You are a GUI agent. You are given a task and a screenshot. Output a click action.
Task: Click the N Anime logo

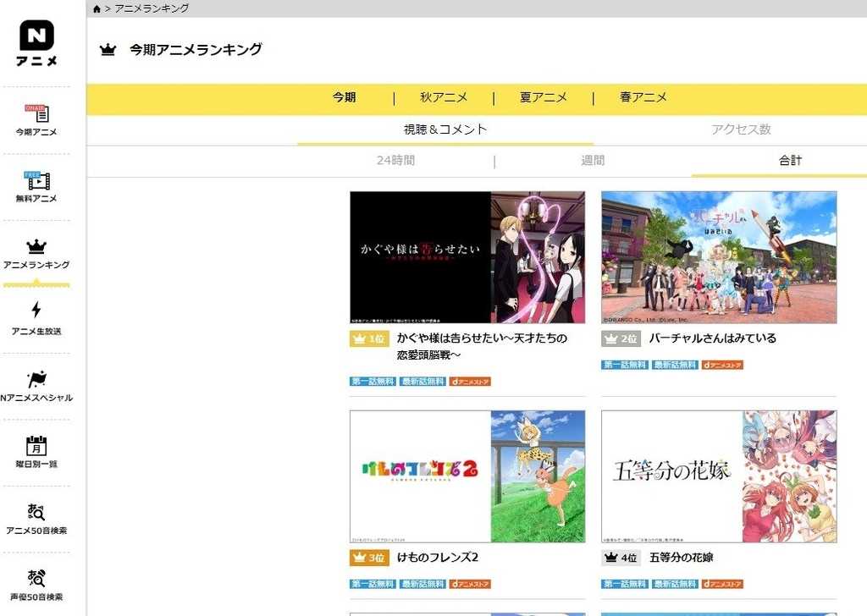click(x=36, y=43)
